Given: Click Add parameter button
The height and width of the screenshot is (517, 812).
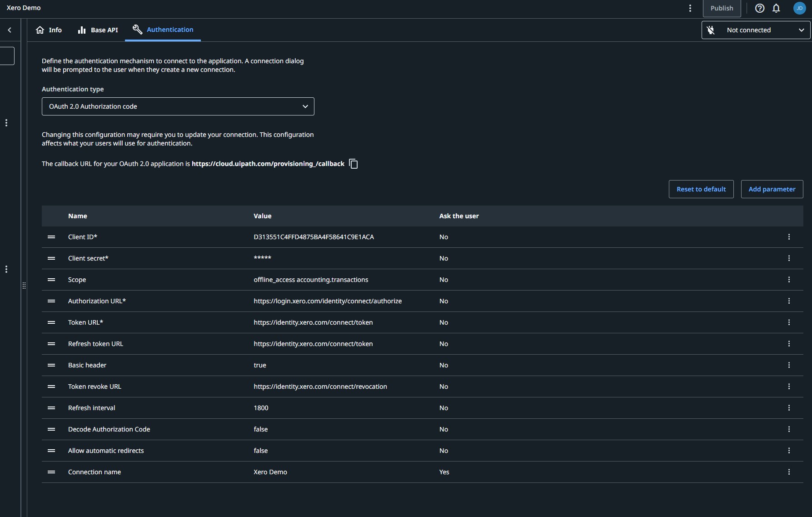Looking at the screenshot, I should coord(772,189).
